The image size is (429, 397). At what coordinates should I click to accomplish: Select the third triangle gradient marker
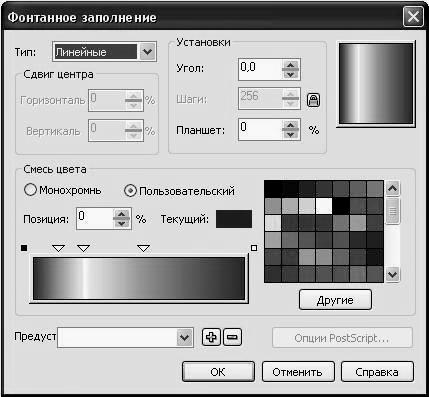pyautogui.click(x=143, y=248)
